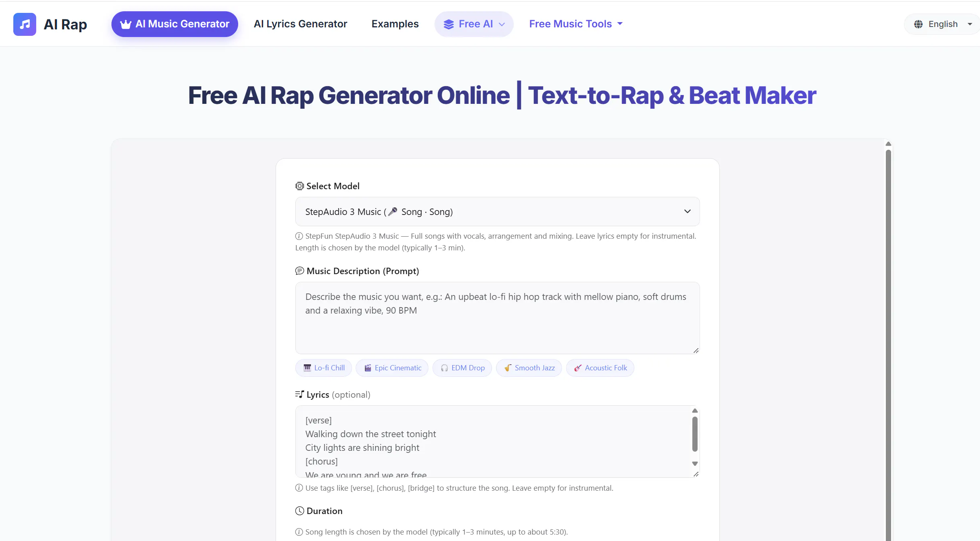Click the crown icon on AI Music Generator
Viewport: 980px width, 541px height.
126,24
